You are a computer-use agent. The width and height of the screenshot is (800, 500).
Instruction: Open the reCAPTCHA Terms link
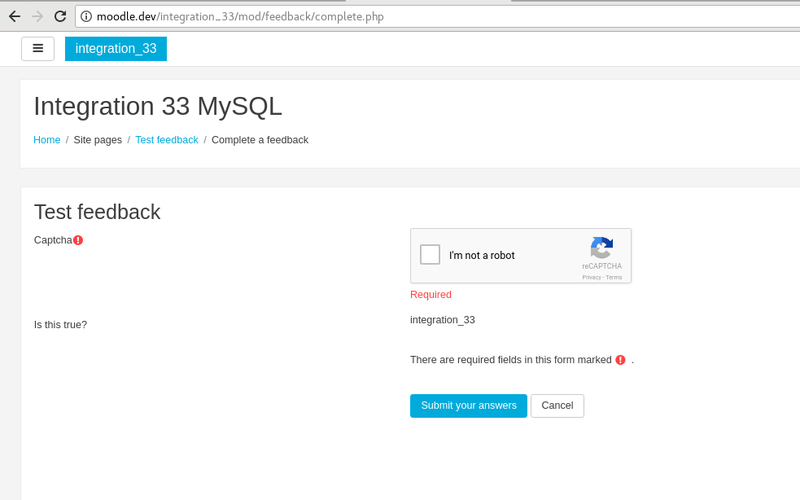(x=614, y=278)
